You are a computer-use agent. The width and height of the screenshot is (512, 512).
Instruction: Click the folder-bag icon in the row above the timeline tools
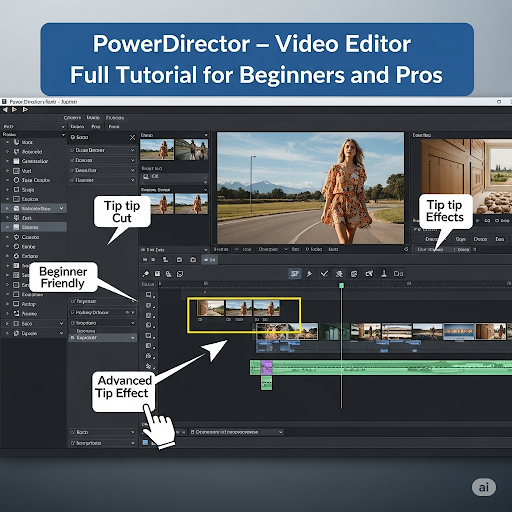coord(193,259)
